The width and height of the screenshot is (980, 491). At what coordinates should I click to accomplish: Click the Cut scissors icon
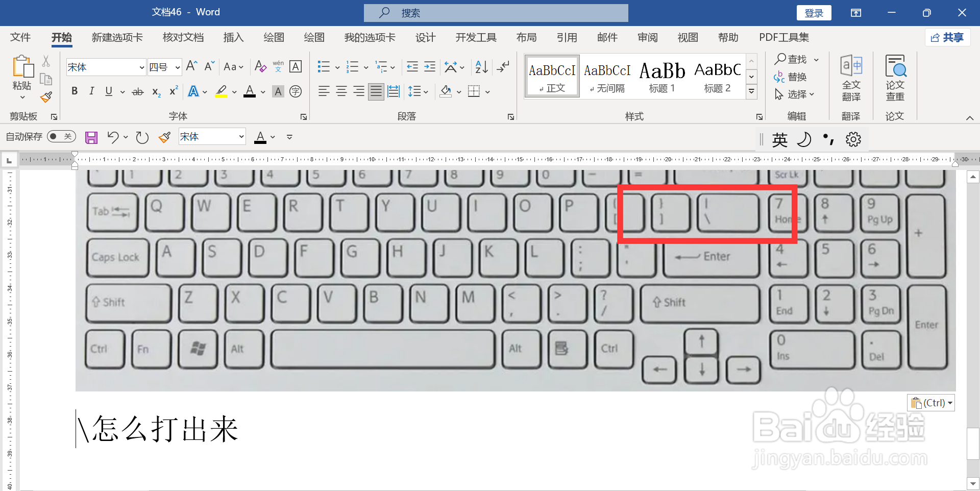click(x=46, y=61)
